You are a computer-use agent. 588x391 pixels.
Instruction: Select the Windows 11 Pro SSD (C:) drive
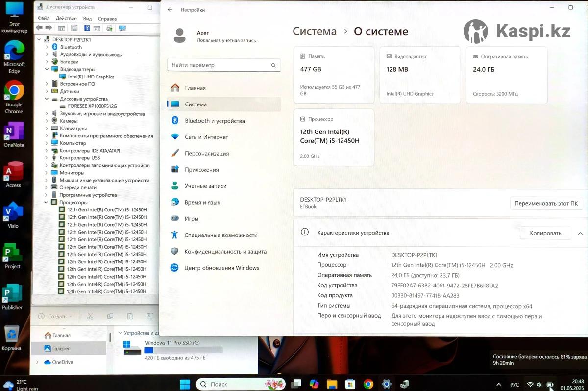click(x=172, y=350)
